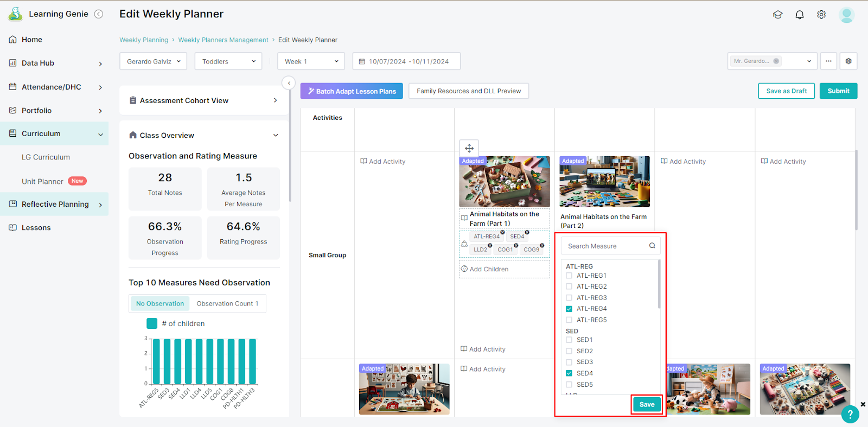Open the user profile avatar
Viewport: 868px width, 427px height.
point(846,15)
